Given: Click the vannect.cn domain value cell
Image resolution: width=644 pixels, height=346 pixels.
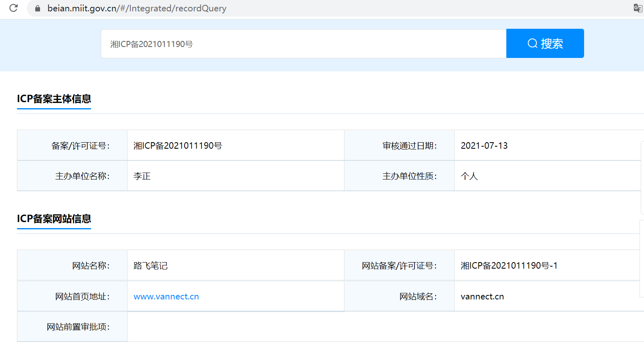Looking at the screenshot, I should pos(482,297).
